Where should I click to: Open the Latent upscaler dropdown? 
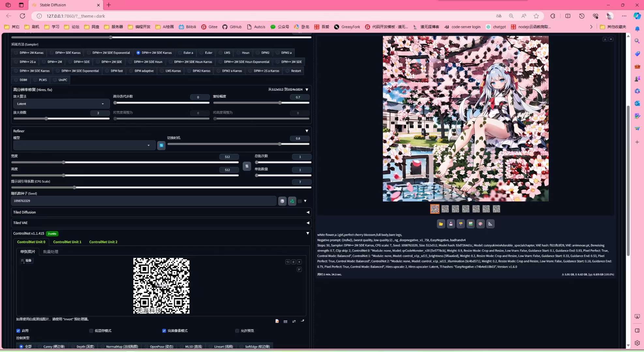point(61,104)
